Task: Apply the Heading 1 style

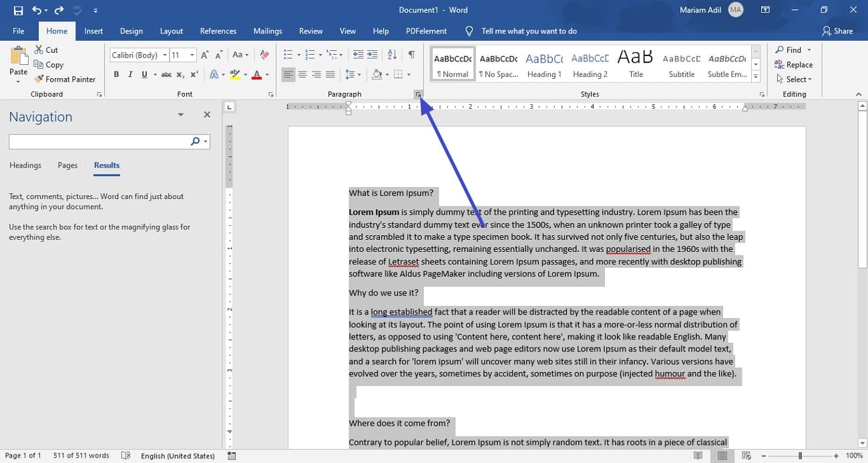Action: pyautogui.click(x=544, y=63)
